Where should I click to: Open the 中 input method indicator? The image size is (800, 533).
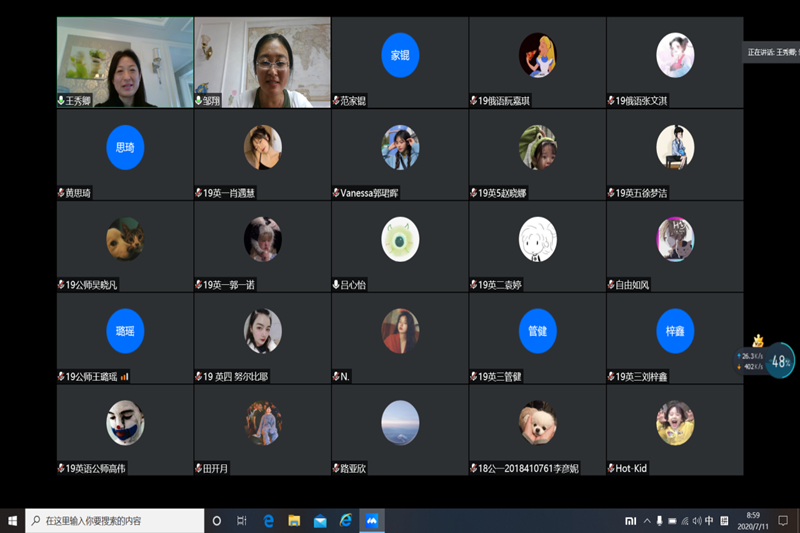click(709, 521)
